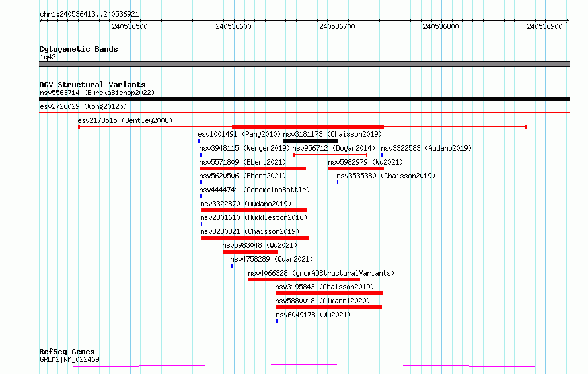Click the gray 1q43 cytogenetic band bar

pyautogui.click(x=304, y=64)
